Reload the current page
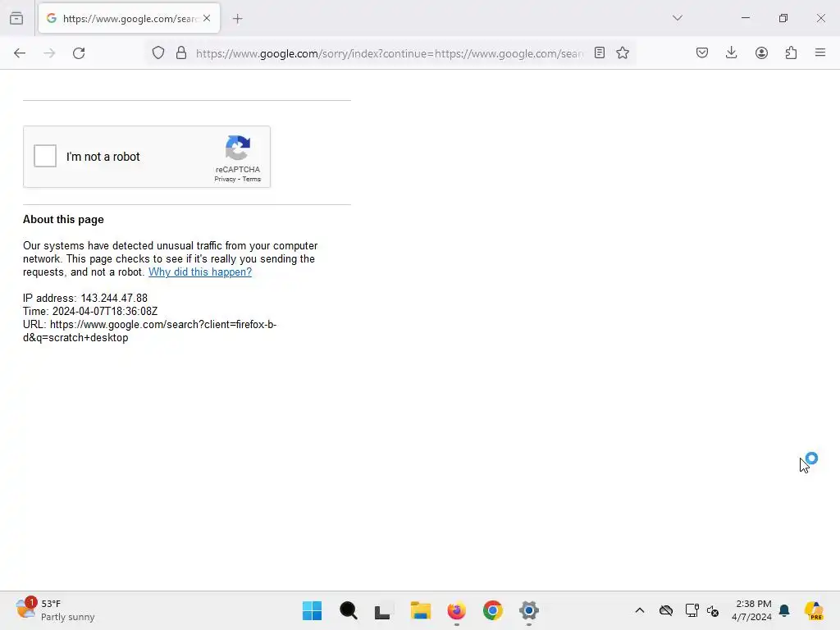 coord(79,53)
